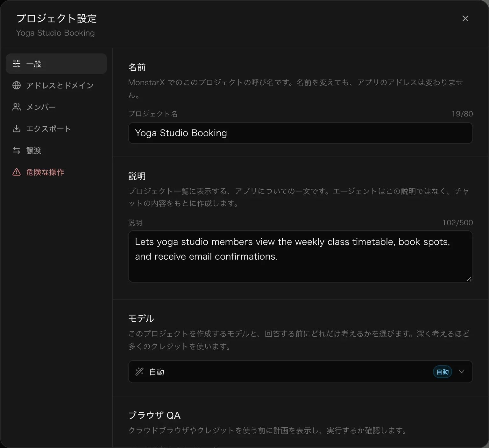The image size is (489, 448).
Task: Click the warning triangle icon beside 危険な操作
Action: tap(17, 172)
